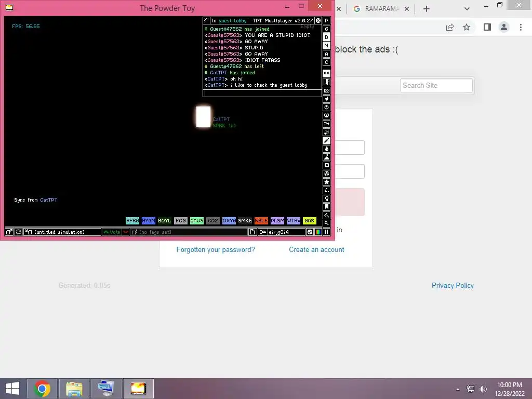Open the Liquids droplet category
532x399 pixels.
point(326,149)
